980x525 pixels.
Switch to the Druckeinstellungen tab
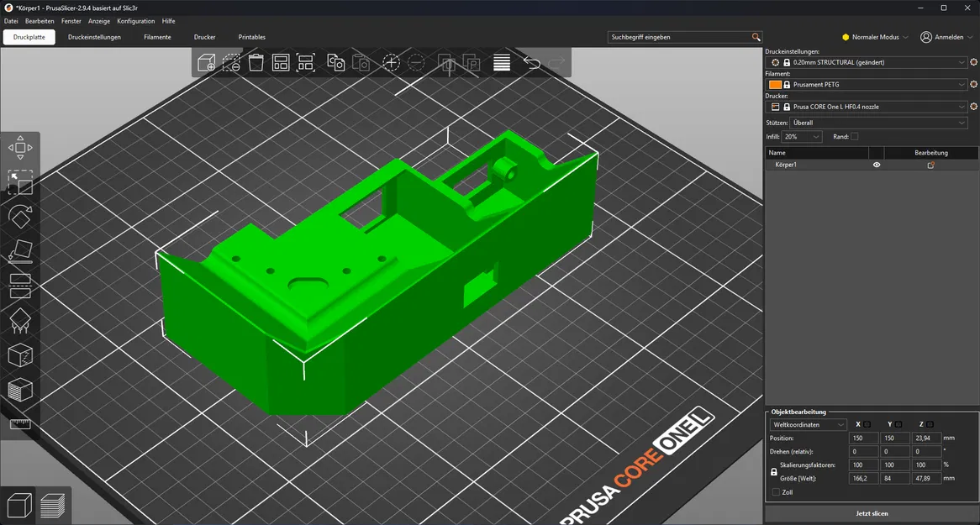coord(94,37)
